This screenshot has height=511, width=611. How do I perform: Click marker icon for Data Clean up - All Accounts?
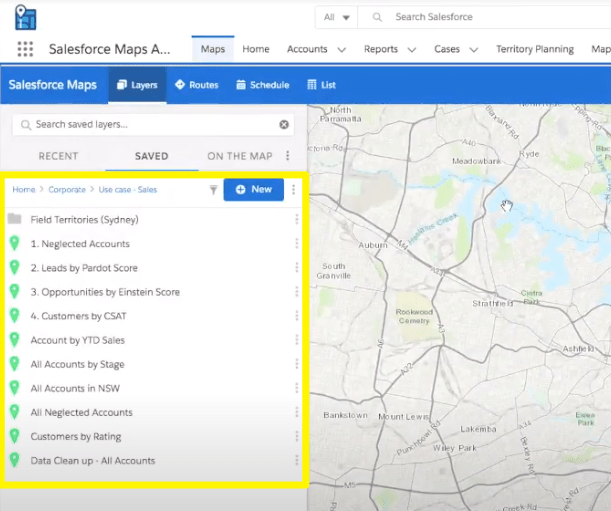click(14, 460)
